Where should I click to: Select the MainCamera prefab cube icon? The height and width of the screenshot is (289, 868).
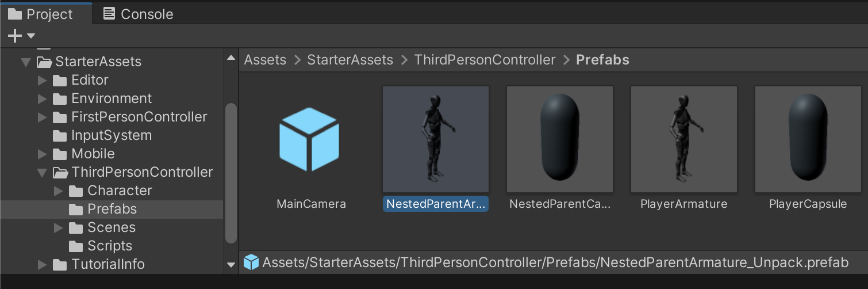pos(309,139)
